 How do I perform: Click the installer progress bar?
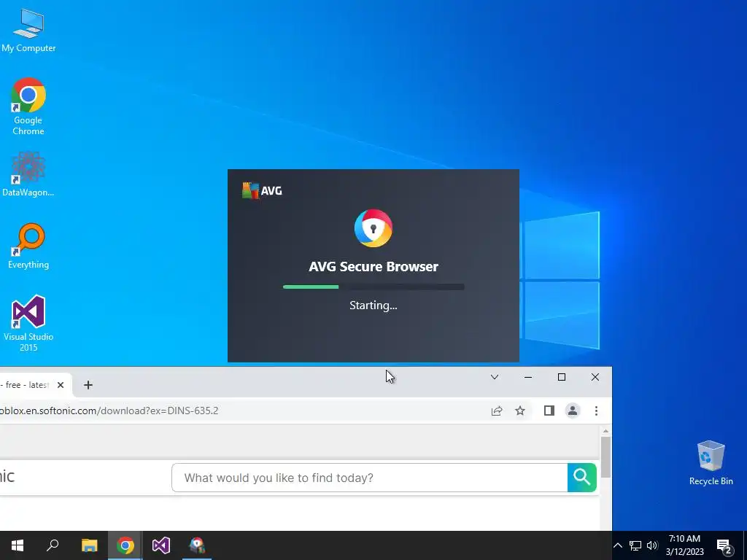[373, 287]
